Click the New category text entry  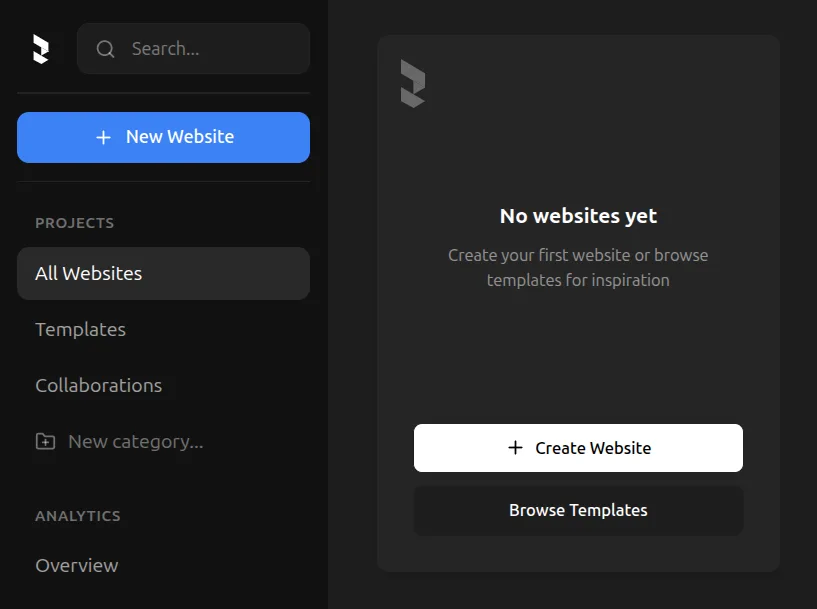136,441
